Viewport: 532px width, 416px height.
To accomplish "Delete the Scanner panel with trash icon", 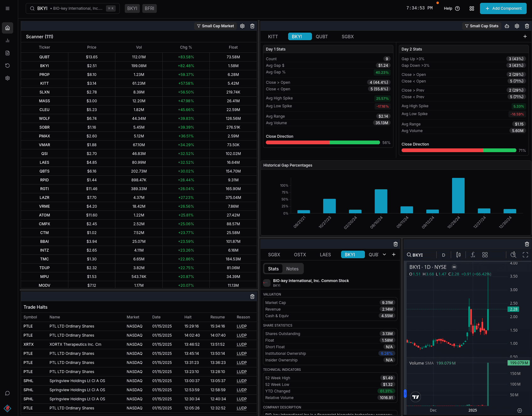I will pos(252,26).
